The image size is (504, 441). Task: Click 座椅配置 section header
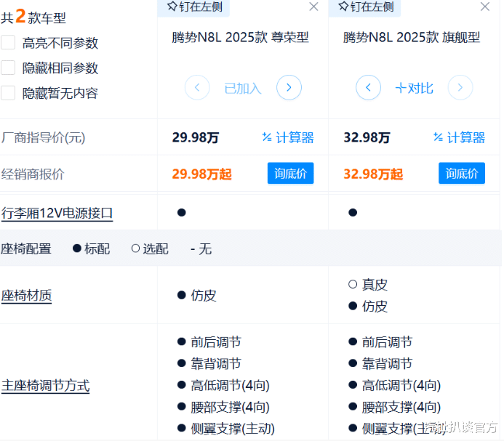point(26,248)
